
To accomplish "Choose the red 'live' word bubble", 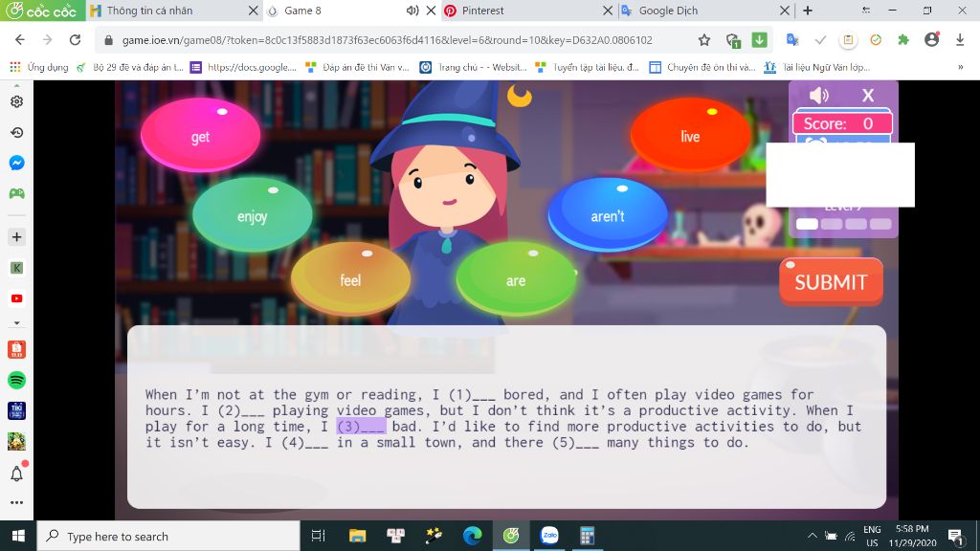I will (x=690, y=135).
